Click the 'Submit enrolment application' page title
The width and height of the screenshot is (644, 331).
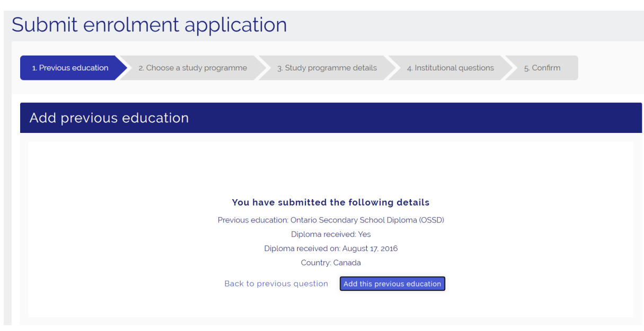pyautogui.click(x=149, y=25)
